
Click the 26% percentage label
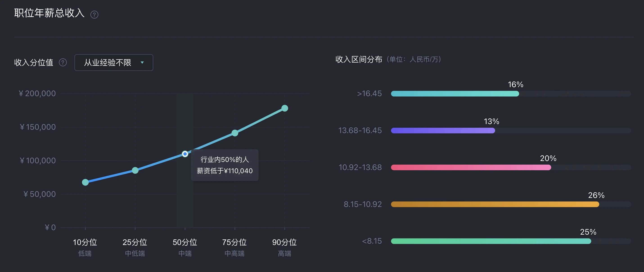click(596, 195)
